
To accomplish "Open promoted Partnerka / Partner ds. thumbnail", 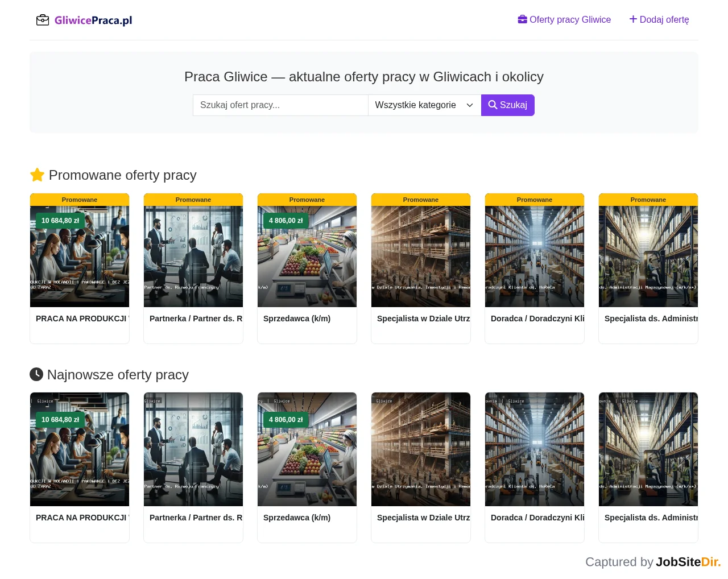I will pos(193,257).
